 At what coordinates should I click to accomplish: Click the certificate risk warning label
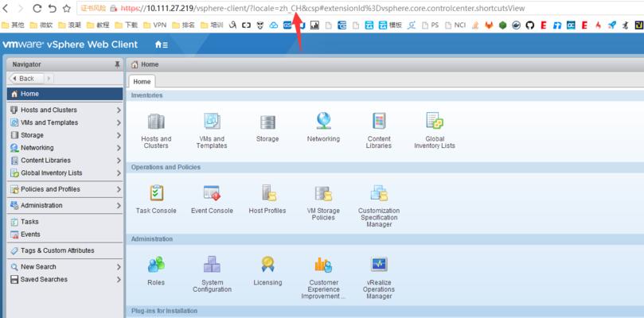point(95,8)
